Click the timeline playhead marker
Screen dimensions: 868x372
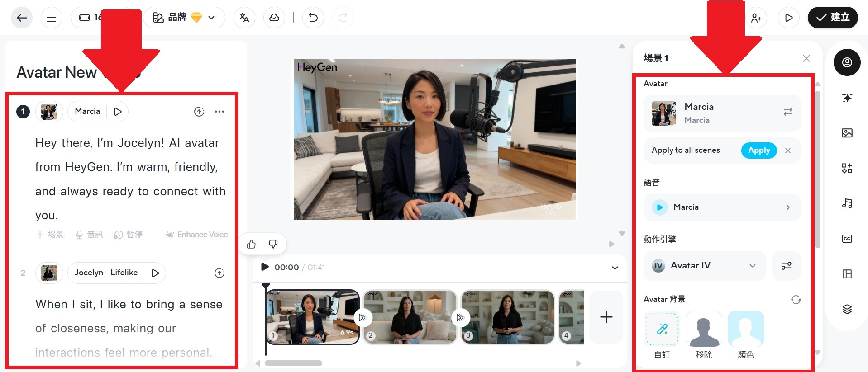click(266, 286)
